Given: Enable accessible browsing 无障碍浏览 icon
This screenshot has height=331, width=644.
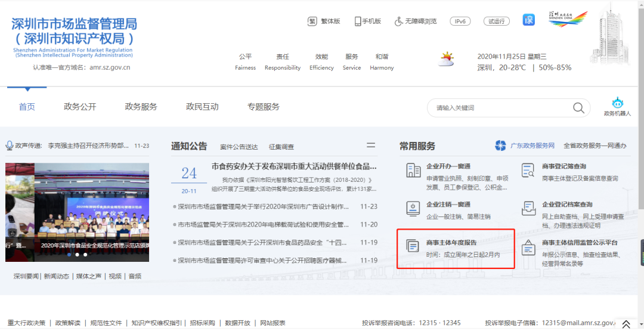Looking at the screenshot, I should pos(398,21).
